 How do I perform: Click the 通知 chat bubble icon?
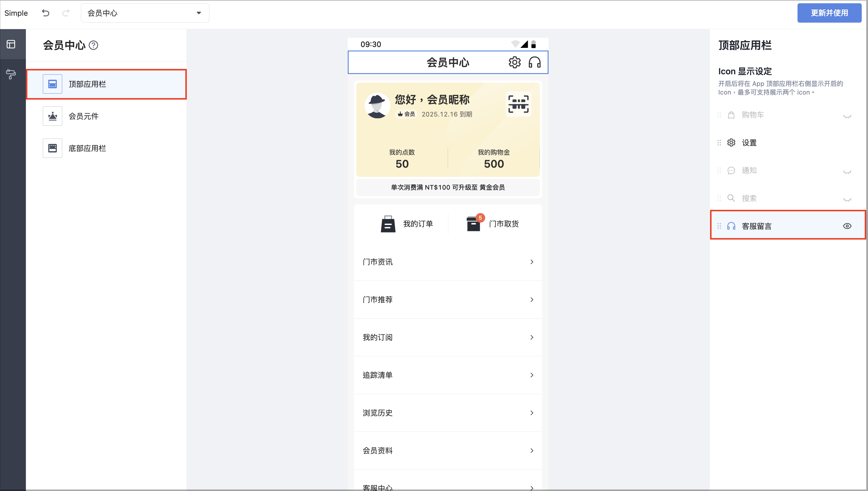[x=731, y=171]
